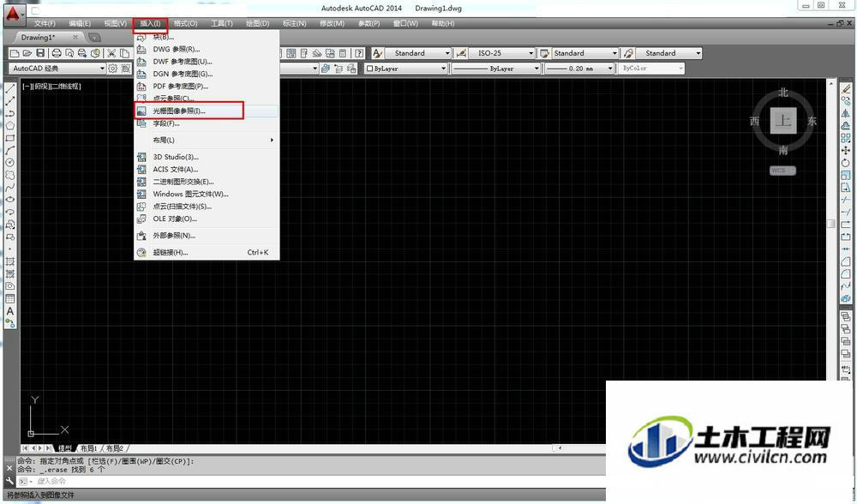Click the 北 direction on ViewCube compass
The width and height of the screenshot is (857, 504).
tap(783, 93)
